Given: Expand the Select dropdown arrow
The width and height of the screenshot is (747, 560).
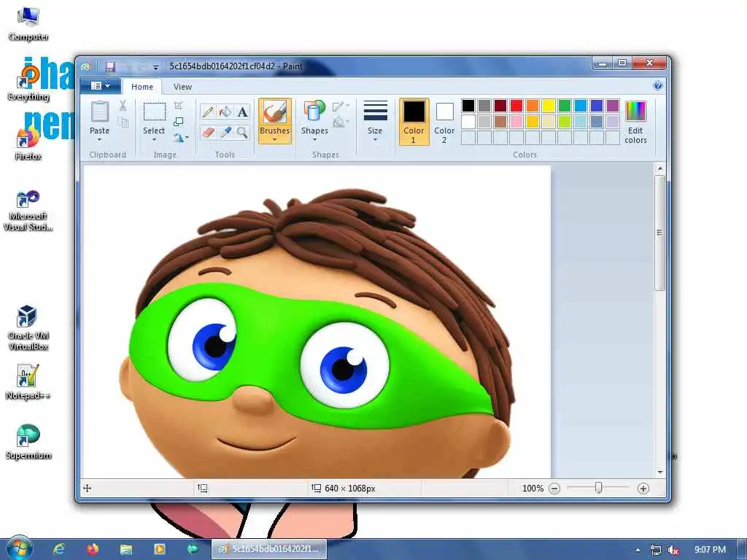Looking at the screenshot, I should [x=155, y=139].
